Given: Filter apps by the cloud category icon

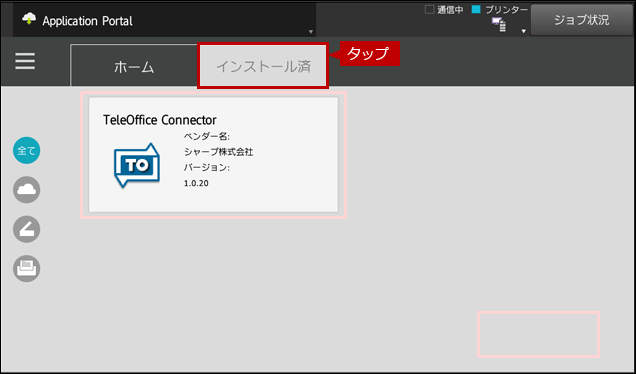Looking at the screenshot, I should (26, 190).
